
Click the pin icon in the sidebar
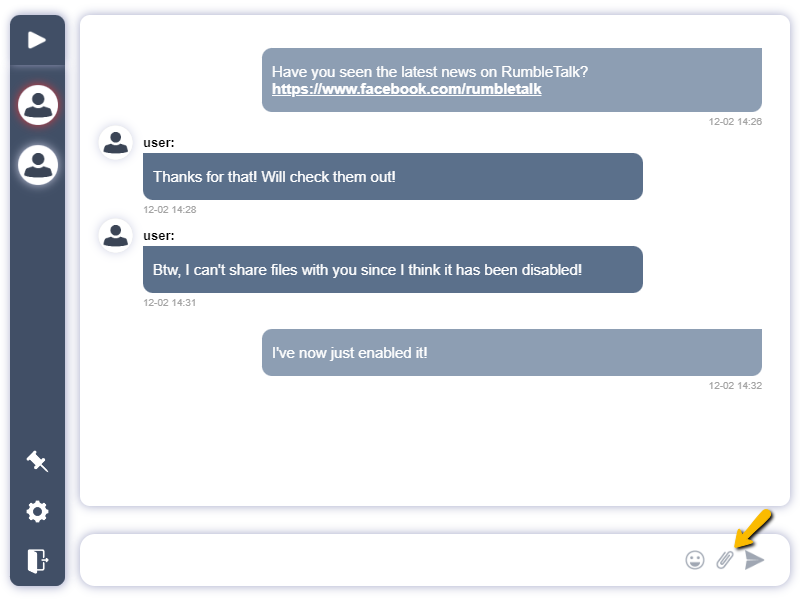point(37,461)
